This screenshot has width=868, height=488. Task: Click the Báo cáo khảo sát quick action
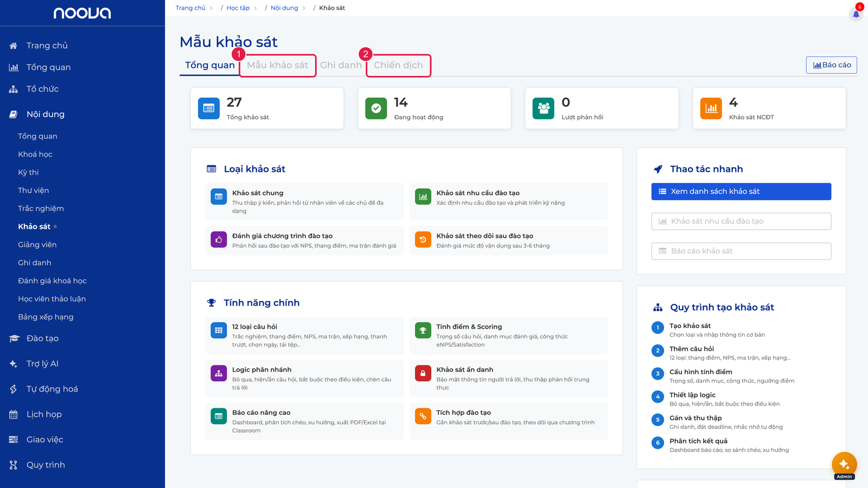[x=741, y=251]
